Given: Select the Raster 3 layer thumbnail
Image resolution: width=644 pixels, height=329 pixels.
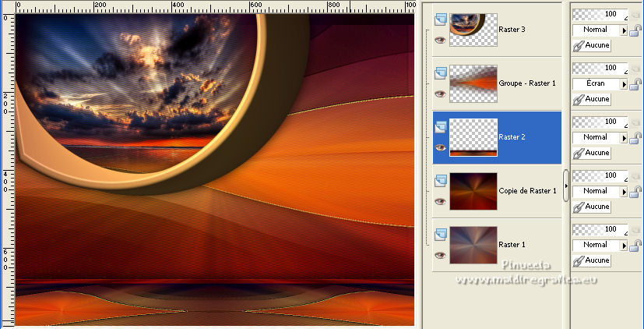Looking at the screenshot, I should point(473,30).
